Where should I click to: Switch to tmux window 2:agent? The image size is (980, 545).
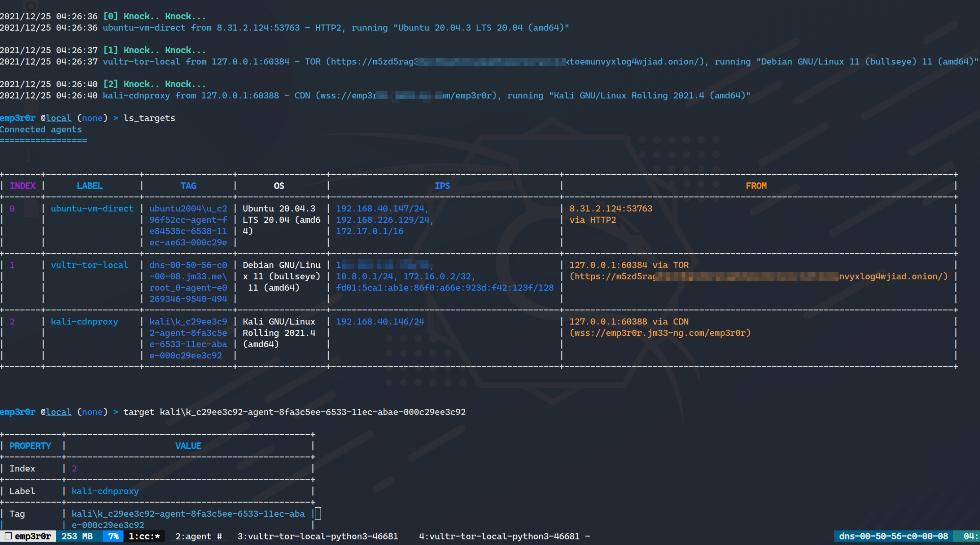(x=198, y=536)
